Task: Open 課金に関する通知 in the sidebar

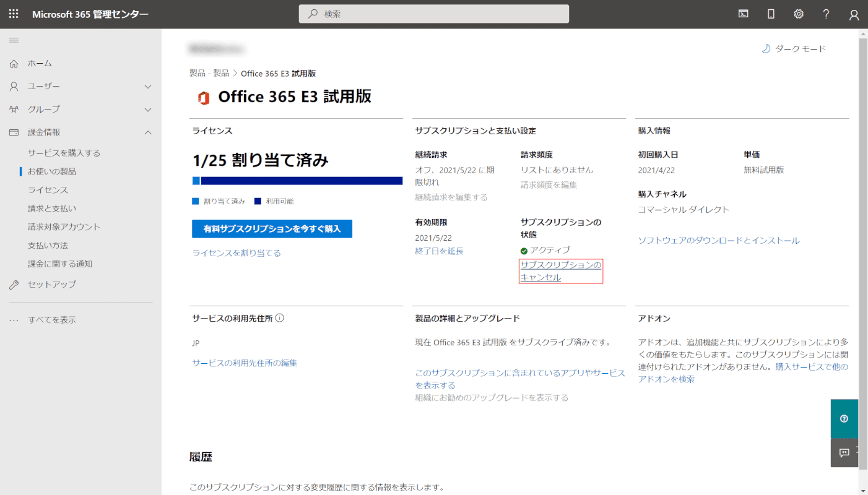Action: tap(60, 264)
